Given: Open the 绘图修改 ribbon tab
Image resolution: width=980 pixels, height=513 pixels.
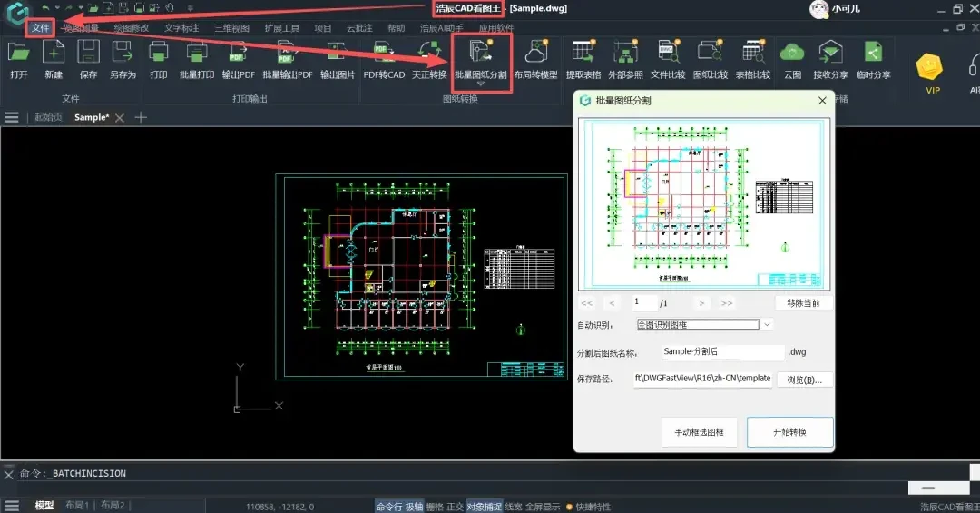Looking at the screenshot, I should [132, 28].
